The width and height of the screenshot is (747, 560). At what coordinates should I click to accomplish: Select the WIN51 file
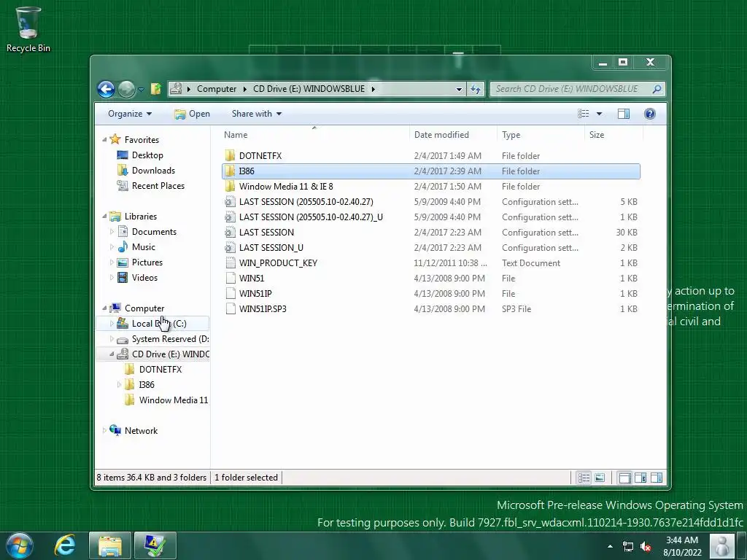point(430,278)
